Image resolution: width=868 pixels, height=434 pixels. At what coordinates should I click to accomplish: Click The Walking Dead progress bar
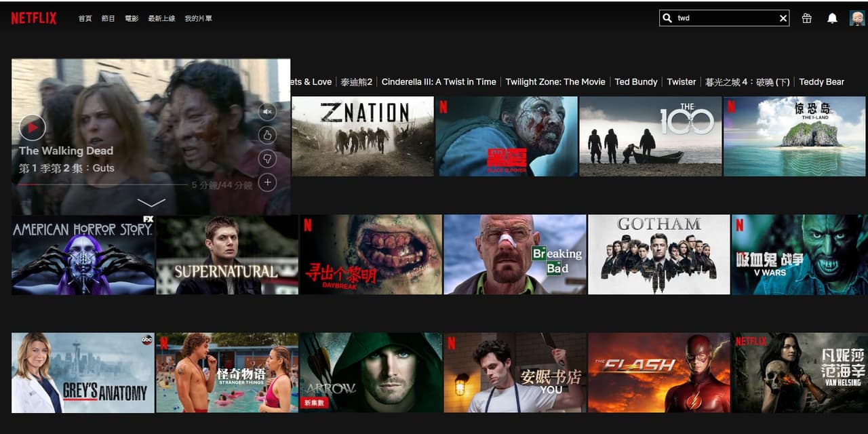[x=102, y=184]
